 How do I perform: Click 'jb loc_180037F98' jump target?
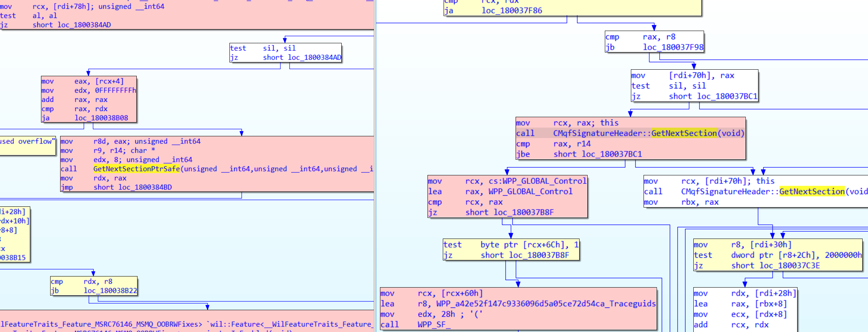pos(673,47)
